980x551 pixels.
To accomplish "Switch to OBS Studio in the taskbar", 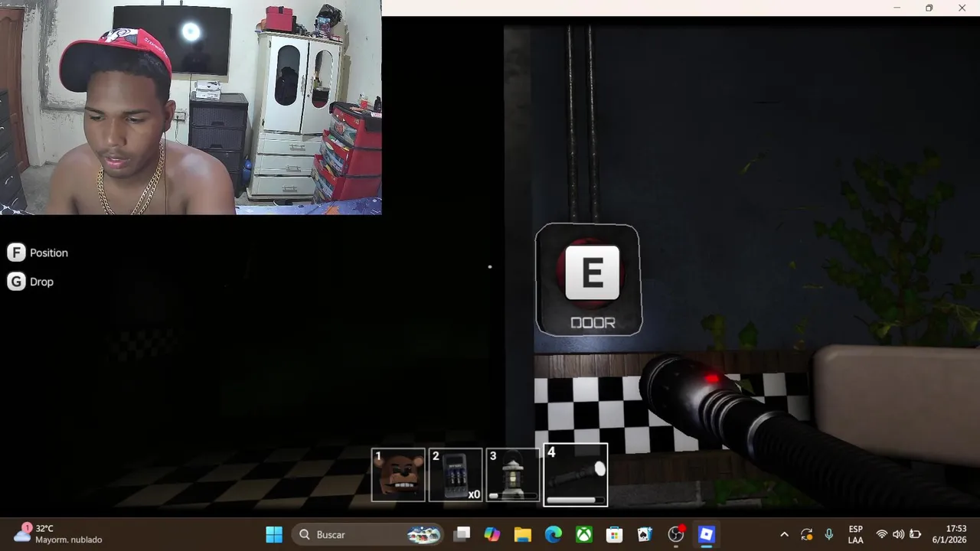I will point(676,534).
